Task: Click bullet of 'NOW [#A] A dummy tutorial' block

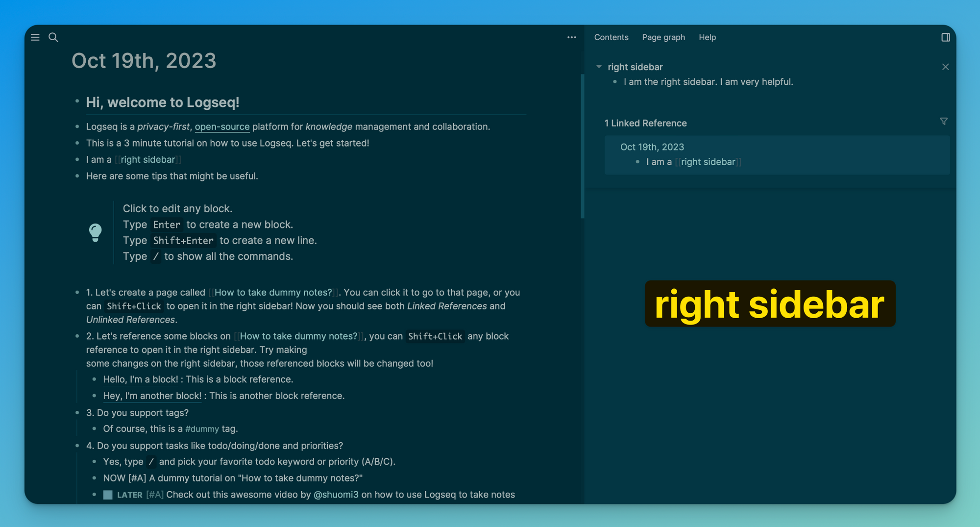Action: pos(94,478)
